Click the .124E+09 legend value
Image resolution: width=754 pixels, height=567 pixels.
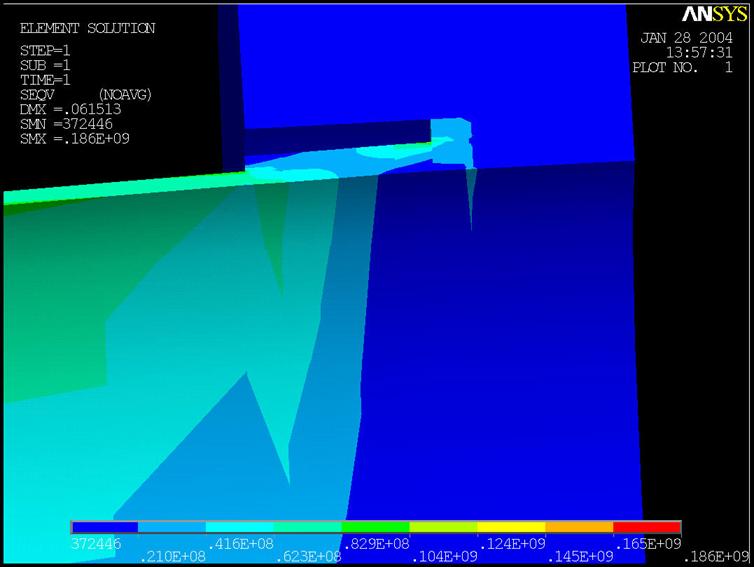click(512, 544)
